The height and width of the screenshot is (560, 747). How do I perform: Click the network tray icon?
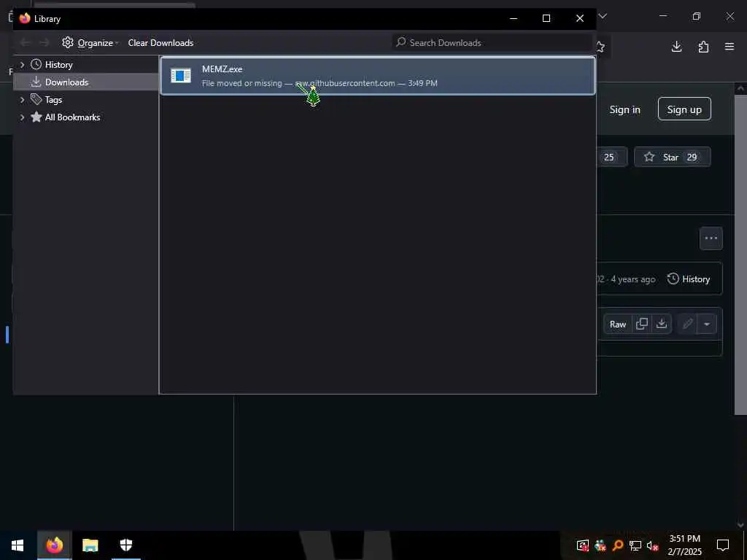pyautogui.click(x=635, y=545)
